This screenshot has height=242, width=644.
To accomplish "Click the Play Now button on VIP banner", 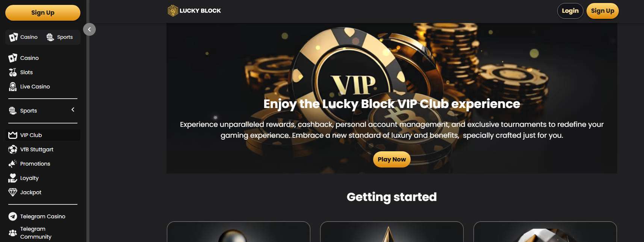I will click(392, 159).
